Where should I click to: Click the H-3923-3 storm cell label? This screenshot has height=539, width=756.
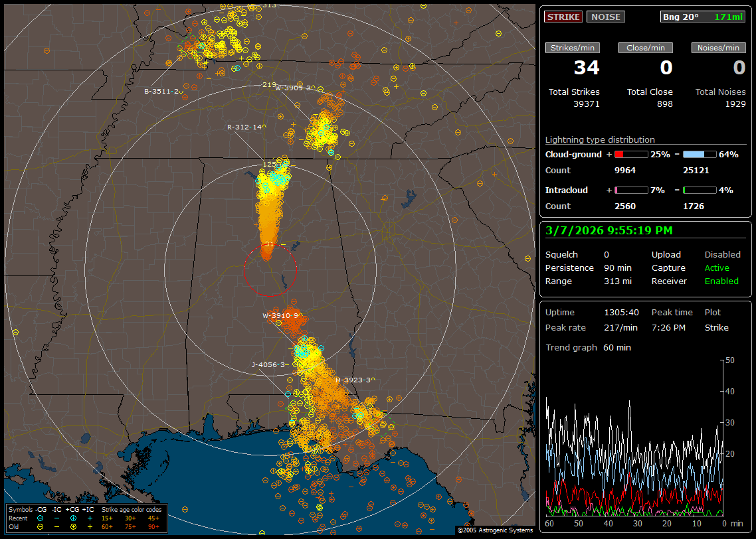[x=355, y=380]
